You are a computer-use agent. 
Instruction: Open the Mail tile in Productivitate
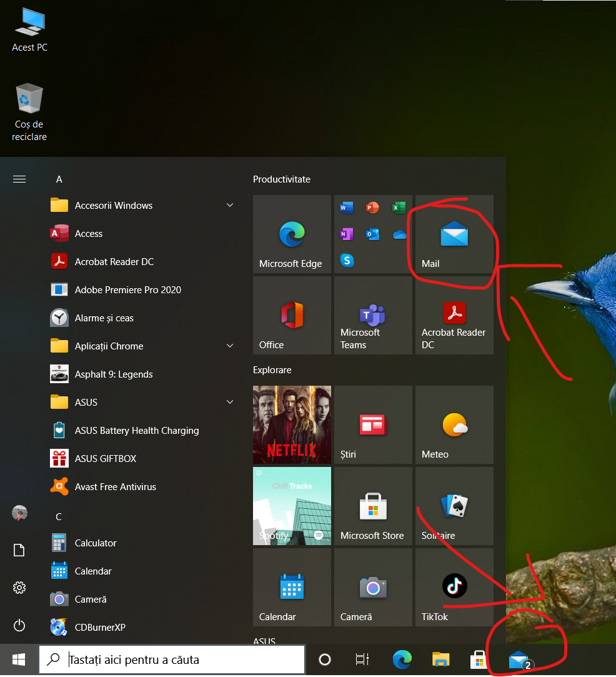point(454,234)
